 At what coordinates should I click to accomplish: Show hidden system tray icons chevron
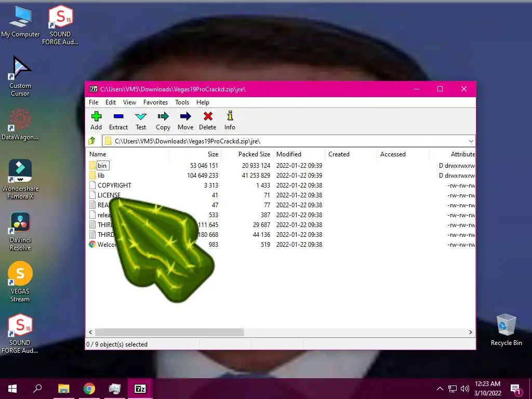[440, 389]
